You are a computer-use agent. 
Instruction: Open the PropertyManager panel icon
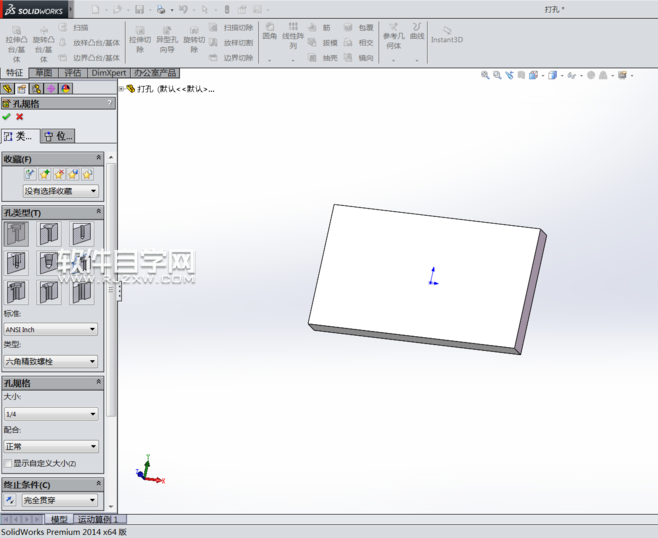click(22, 89)
